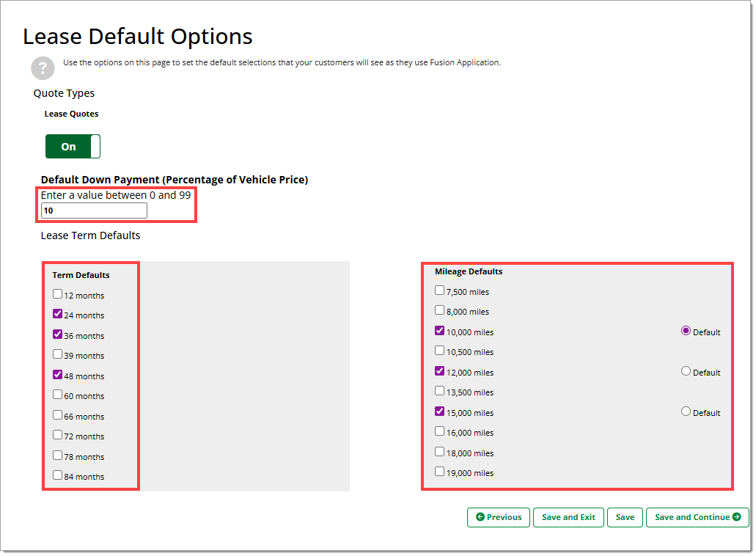The image size is (756, 556).
Task: Uncheck the 10,000 miles checkbox
Action: (440, 332)
